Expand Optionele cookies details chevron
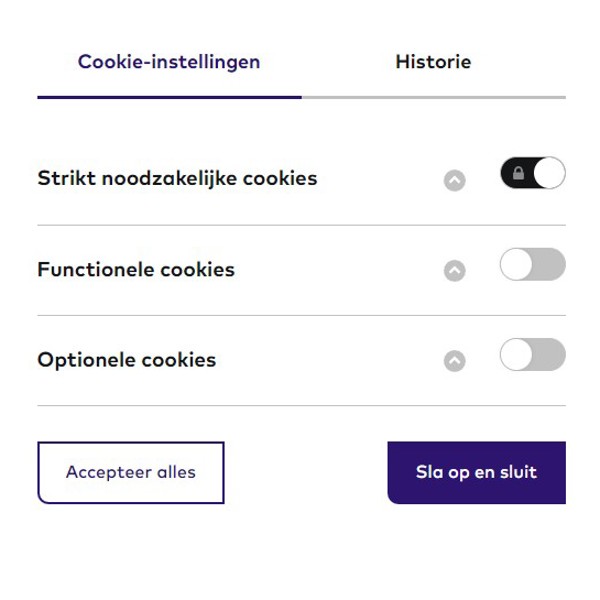Screen dimensions: 600x600 point(455,360)
